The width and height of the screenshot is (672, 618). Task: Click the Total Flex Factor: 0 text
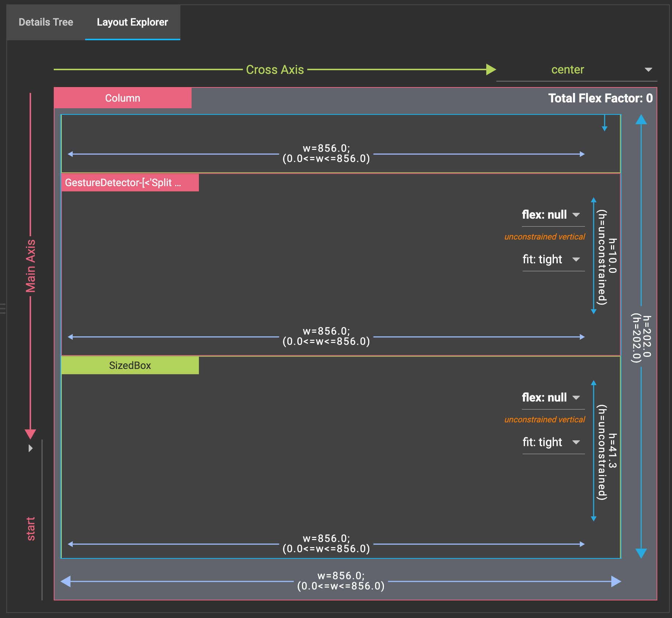(x=600, y=98)
